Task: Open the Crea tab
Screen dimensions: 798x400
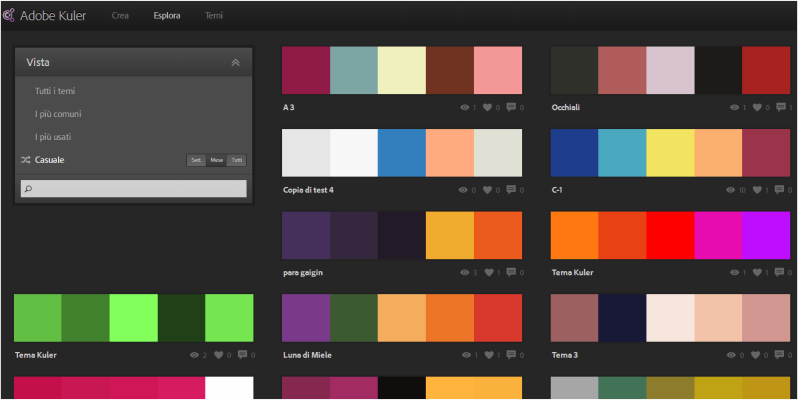Action: click(x=120, y=16)
